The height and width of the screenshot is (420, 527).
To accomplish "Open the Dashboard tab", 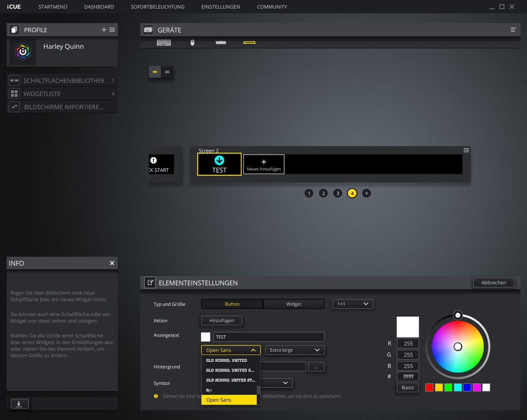I will pos(99,7).
